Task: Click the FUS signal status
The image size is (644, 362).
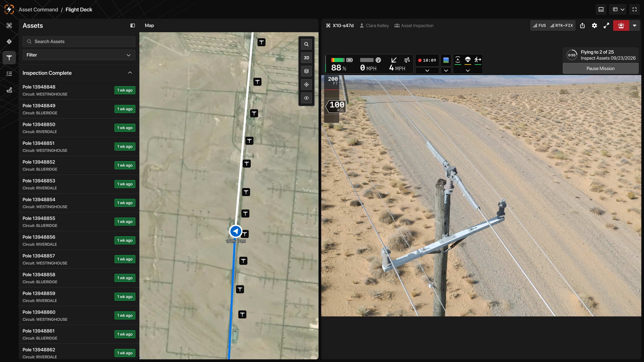Action: pyautogui.click(x=539, y=26)
